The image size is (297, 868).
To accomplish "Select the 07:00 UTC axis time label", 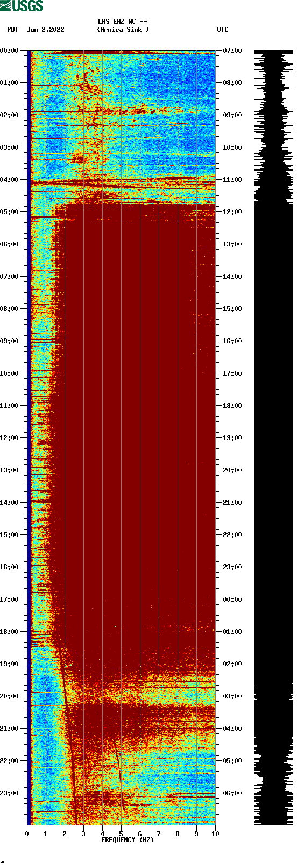I will (x=232, y=51).
